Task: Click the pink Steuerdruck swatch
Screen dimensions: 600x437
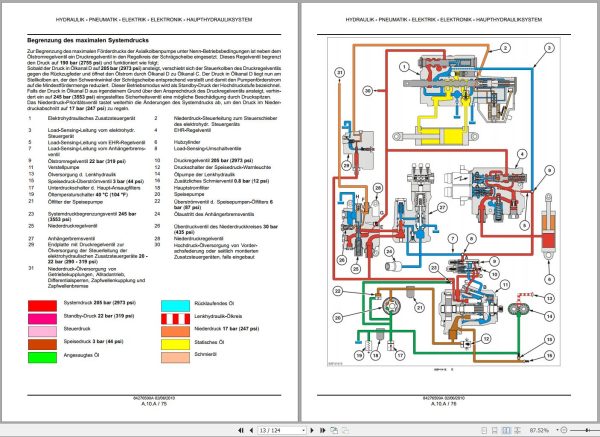Action: [x=42, y=331]
